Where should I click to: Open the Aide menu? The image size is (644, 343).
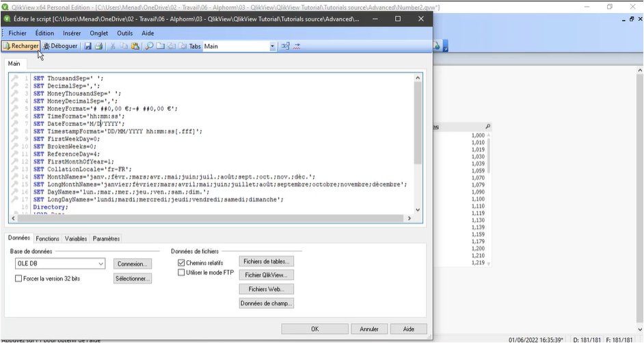coord(148,34)
